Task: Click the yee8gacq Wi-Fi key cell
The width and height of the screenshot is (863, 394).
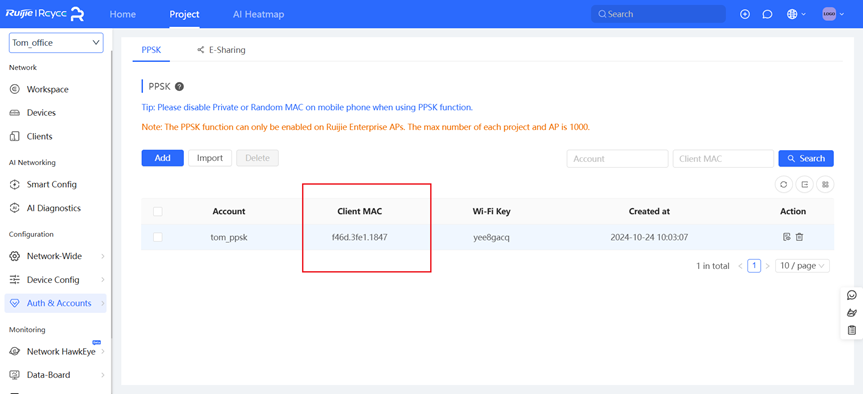Action: pyautogui.click(x=491, y=237)
